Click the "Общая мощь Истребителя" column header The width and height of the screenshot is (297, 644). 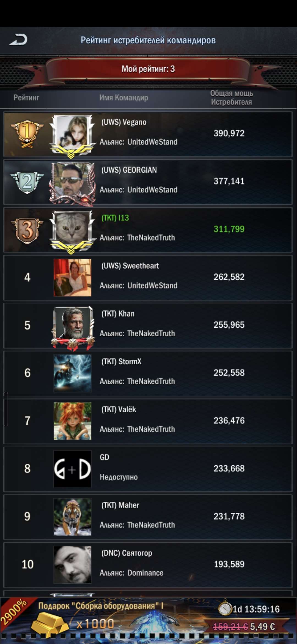point(232,97)
